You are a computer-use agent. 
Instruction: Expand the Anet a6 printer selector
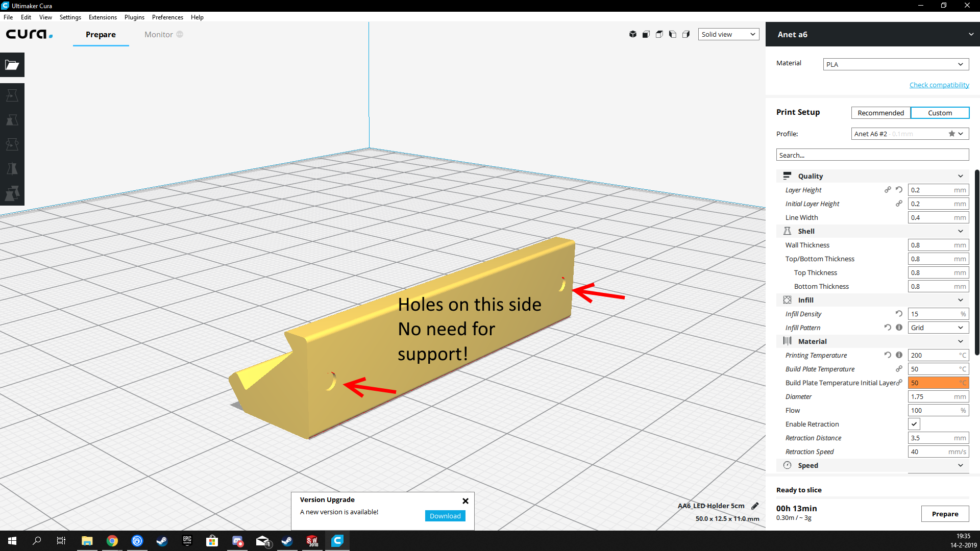(873, 34)
